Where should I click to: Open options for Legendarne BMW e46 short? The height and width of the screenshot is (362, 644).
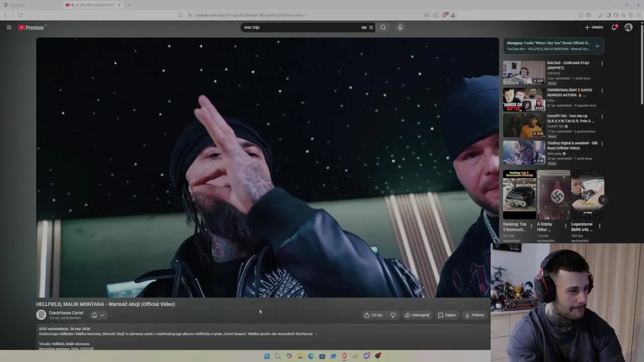coord(599,226)
